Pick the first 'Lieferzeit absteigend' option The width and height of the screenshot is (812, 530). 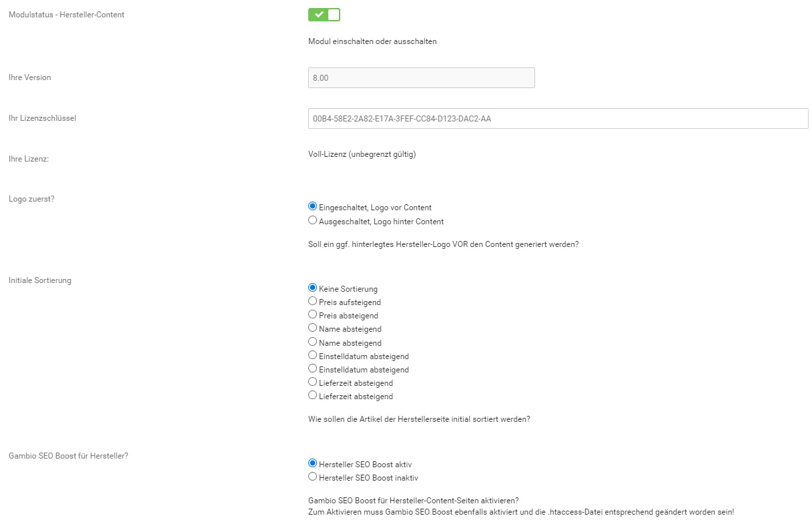(x=312, y=382)
